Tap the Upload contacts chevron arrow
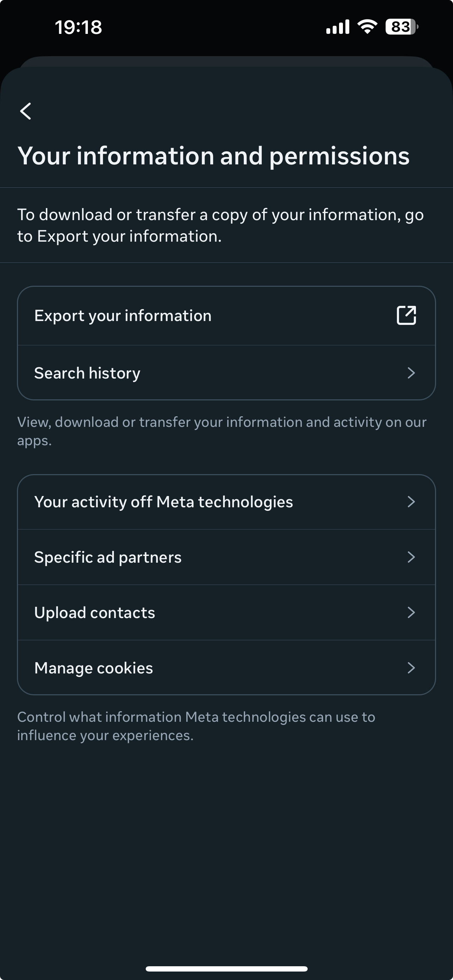 click(x=411, y=612)
